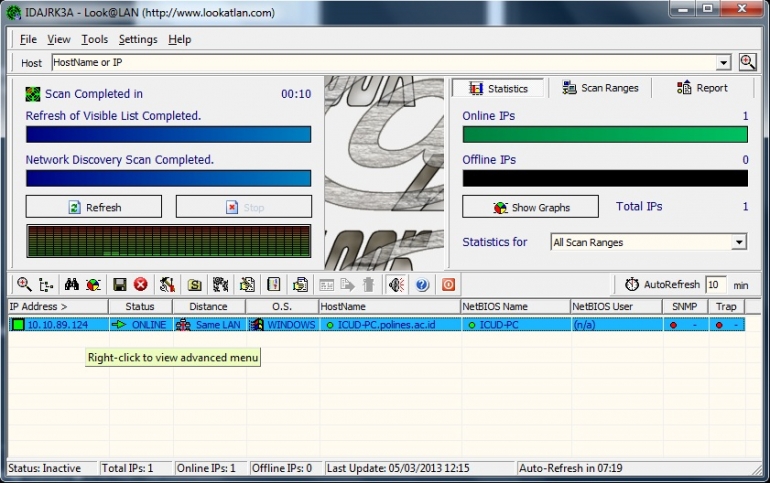The width and height of the screenshot is (770, 483).
Task: Click the book icon in toolbar
Action: click(x=274, y=284)
